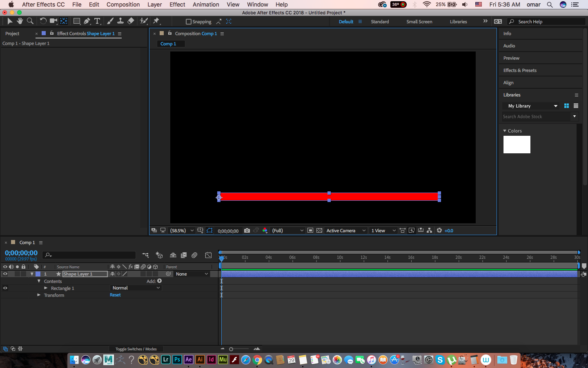Screen dimensions: 588x368
Task: Open the (Full) resolution dropdown
Action: click(x=288, y=231)
